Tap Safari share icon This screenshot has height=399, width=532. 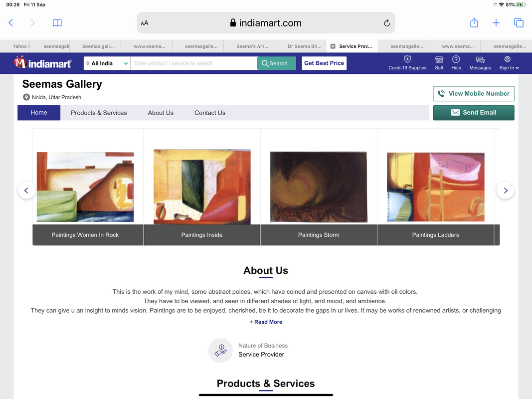474,23
